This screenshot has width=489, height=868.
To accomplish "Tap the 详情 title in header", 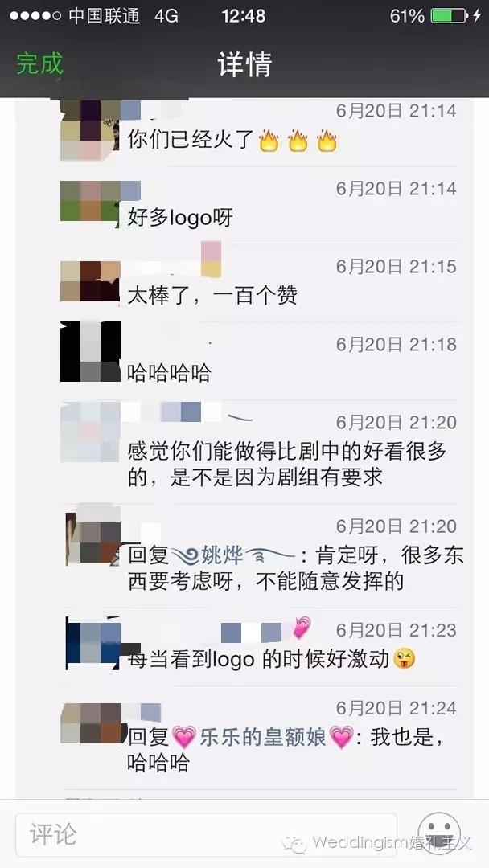I will coord(244,64).
